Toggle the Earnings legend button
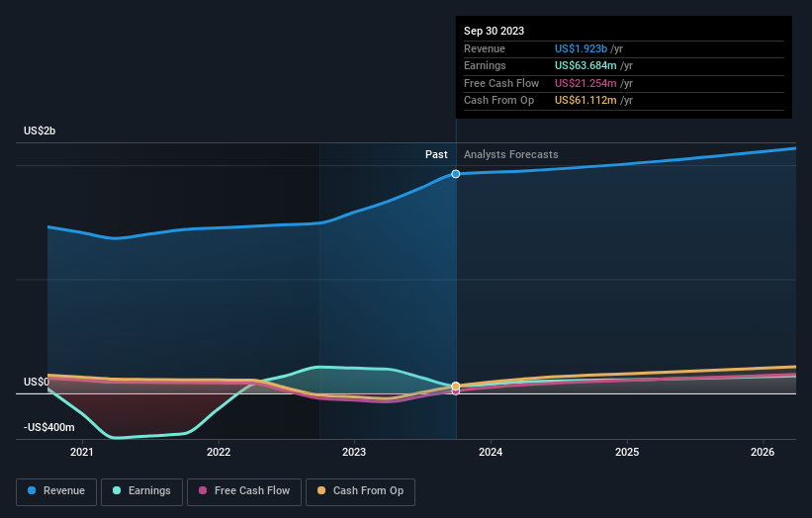This screenshot has height=518, width=812. coord(141,491)
